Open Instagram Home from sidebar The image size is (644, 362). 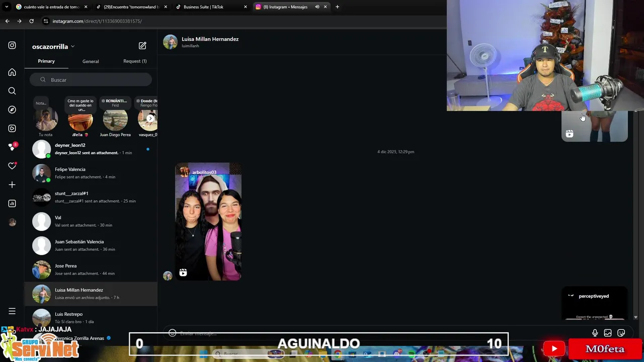[x=12, y=72]
